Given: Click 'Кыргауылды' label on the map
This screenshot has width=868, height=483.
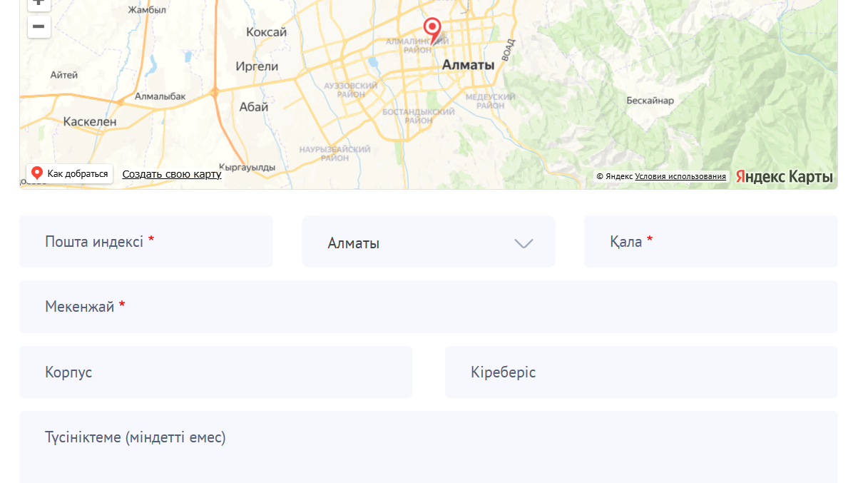Looking at the screenshot, I should (x=247, y=167).
